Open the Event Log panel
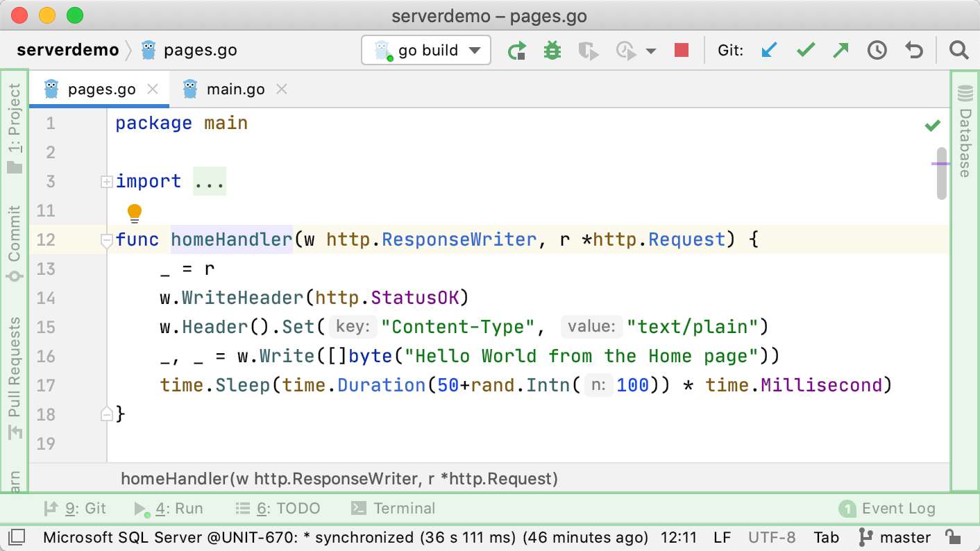Viewport: 980px width, 551px height. [x=887, y=509]
